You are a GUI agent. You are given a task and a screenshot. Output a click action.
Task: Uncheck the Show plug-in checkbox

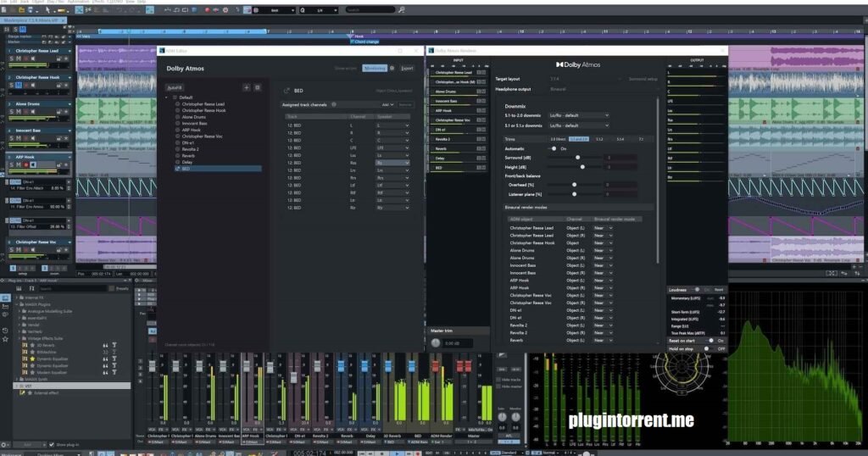tap(52, 444)
